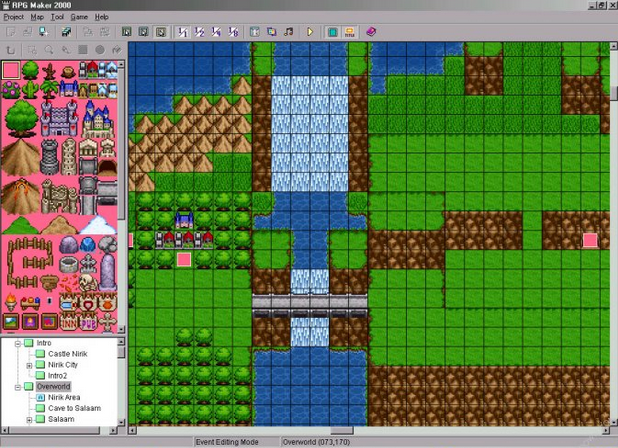Pick the PUB sign tile
The image size is (618, 448).
(88, 322)
